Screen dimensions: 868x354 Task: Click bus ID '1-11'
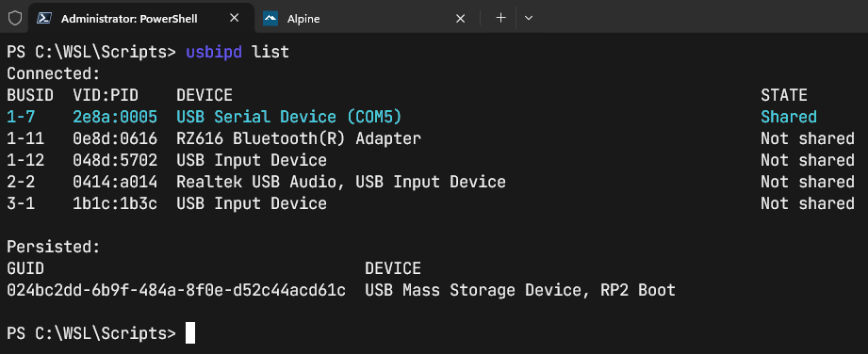tap(25, 138)
